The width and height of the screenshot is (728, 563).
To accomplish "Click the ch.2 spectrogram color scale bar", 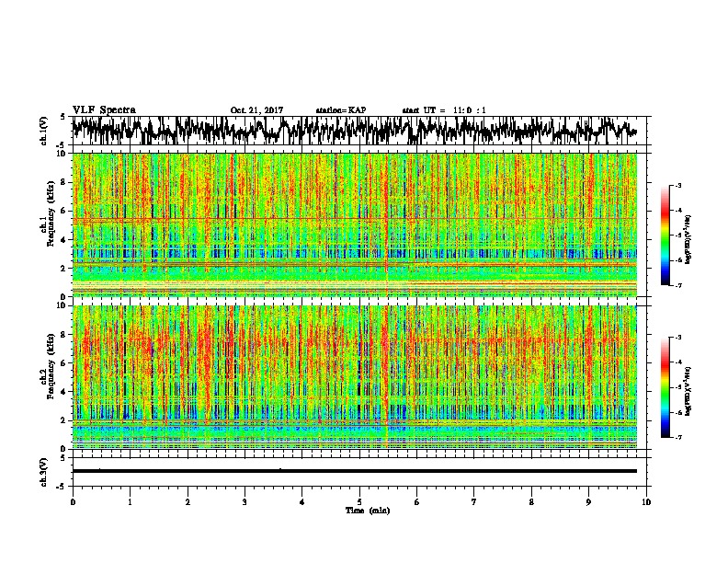I will 665,387.
